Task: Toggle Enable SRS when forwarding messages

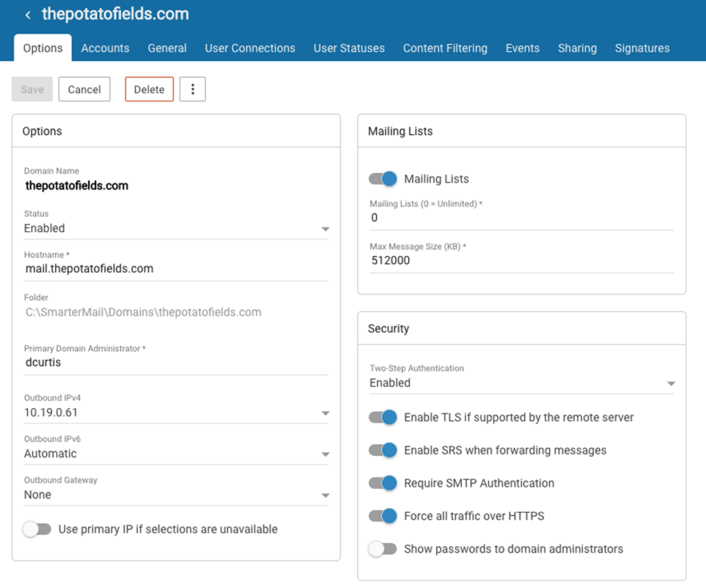Action: [x=383, y=450]
